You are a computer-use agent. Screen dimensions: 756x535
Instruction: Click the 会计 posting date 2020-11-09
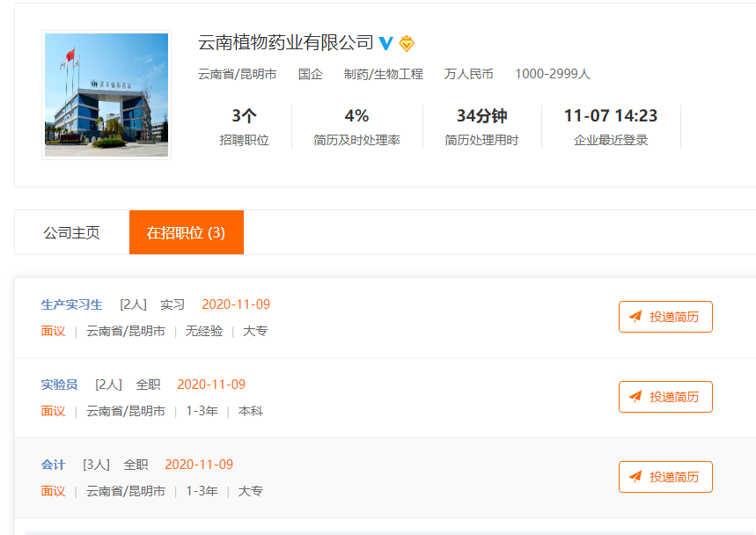(199, 465)
